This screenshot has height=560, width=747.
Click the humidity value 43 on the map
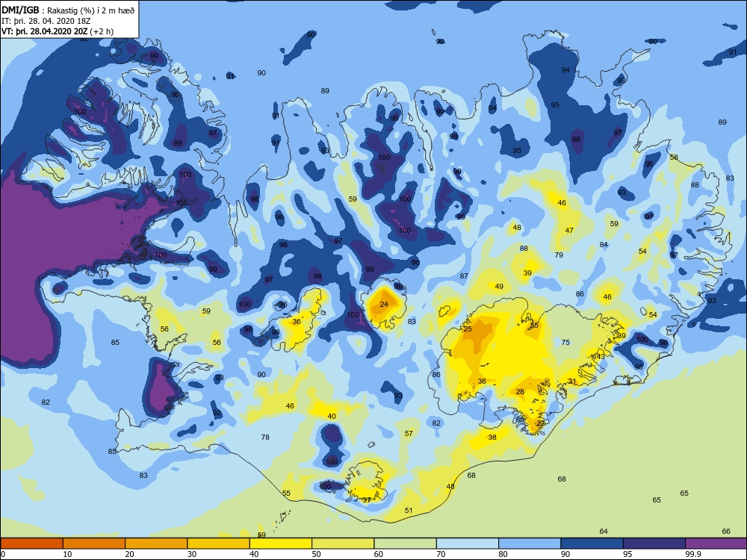coord(601,357)
